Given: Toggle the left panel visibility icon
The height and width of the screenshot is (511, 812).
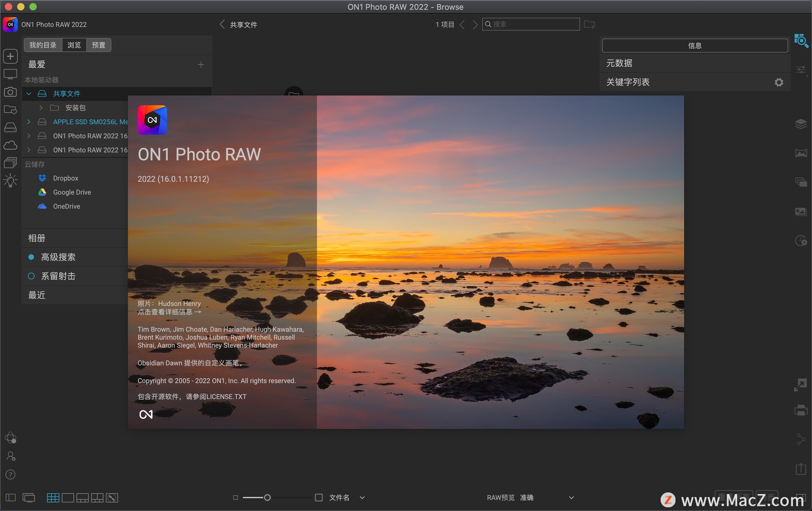Looking at the screenshot, I should point(11,497).
